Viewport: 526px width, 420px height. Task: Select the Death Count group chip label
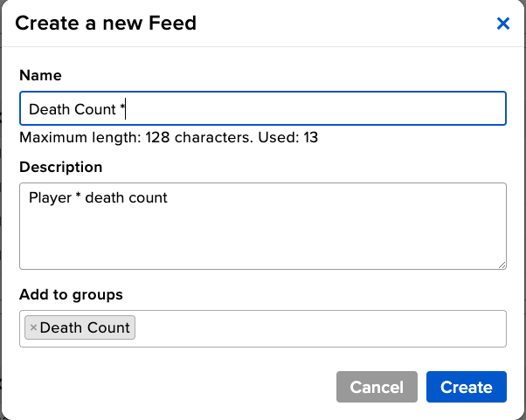click(85, 328)
